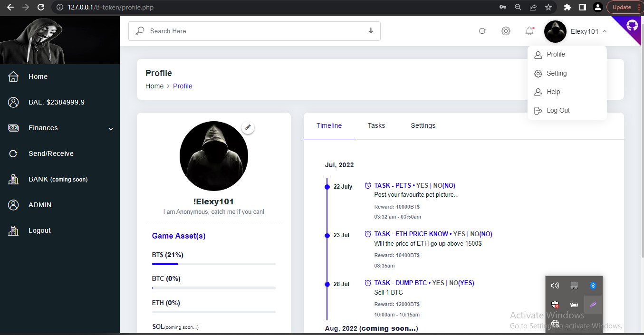
Task: Open the notifications bell
Action: click(529, 30)
